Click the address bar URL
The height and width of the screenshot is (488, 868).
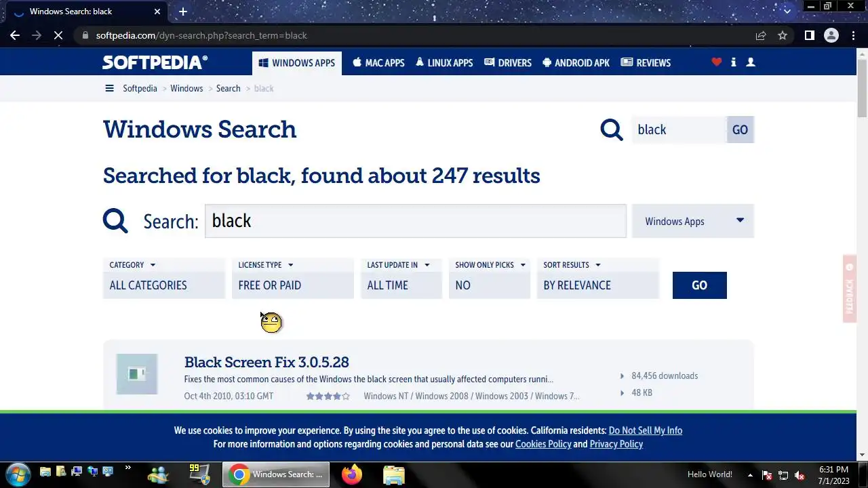[201, 35]
